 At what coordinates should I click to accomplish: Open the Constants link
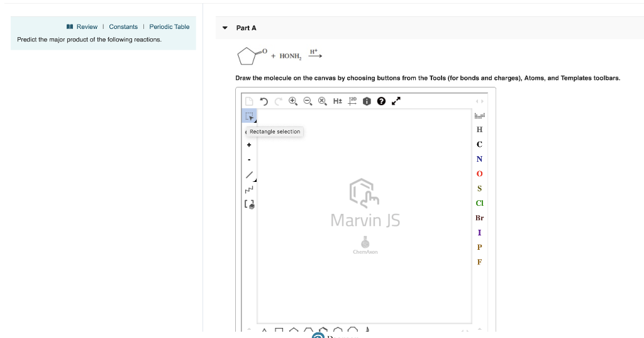pos(123,26)
